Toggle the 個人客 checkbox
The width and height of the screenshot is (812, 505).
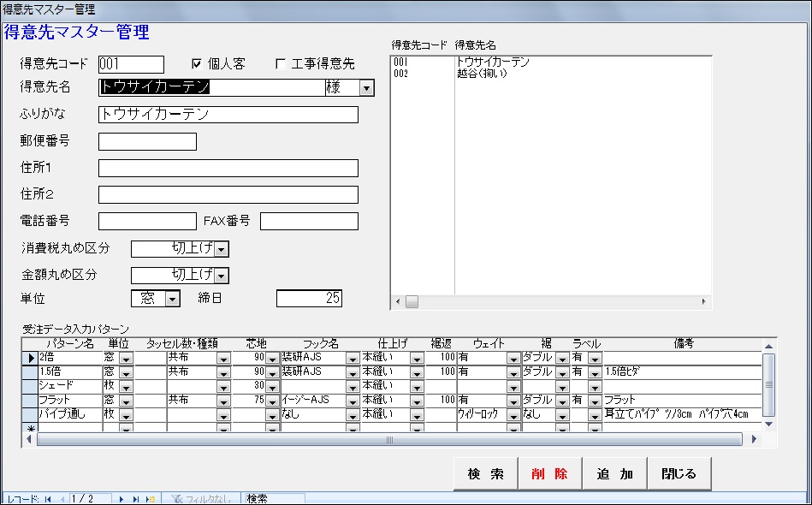[197, 63]
